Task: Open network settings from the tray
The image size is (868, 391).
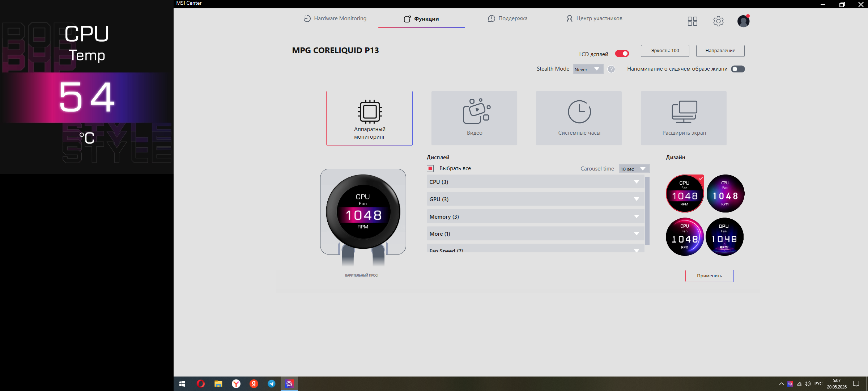Action: 799,384
